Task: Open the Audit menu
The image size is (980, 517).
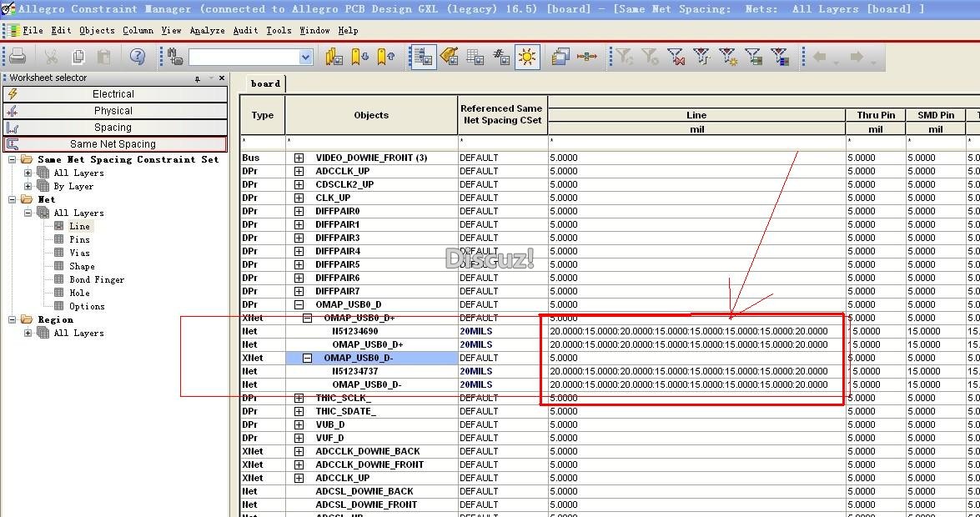Action: tap(245, 30)
